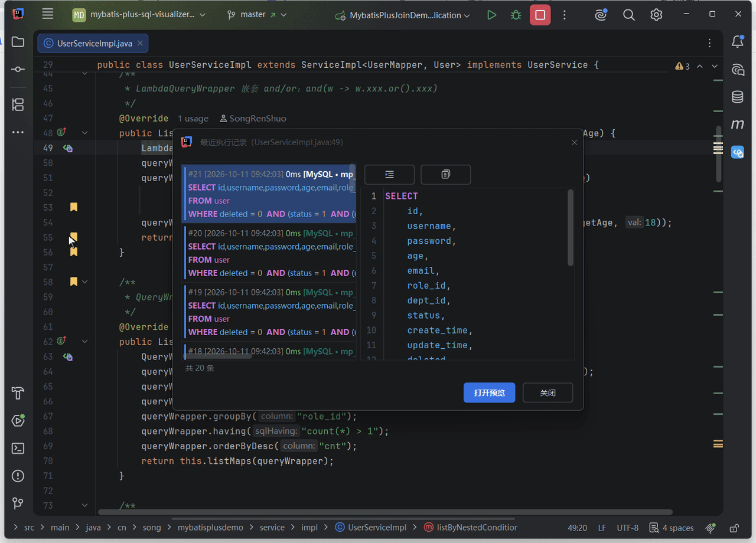Open the Commit tool window
Viewport: 756px width, 543px height.
pyautogui.click(x=18, y=70)
